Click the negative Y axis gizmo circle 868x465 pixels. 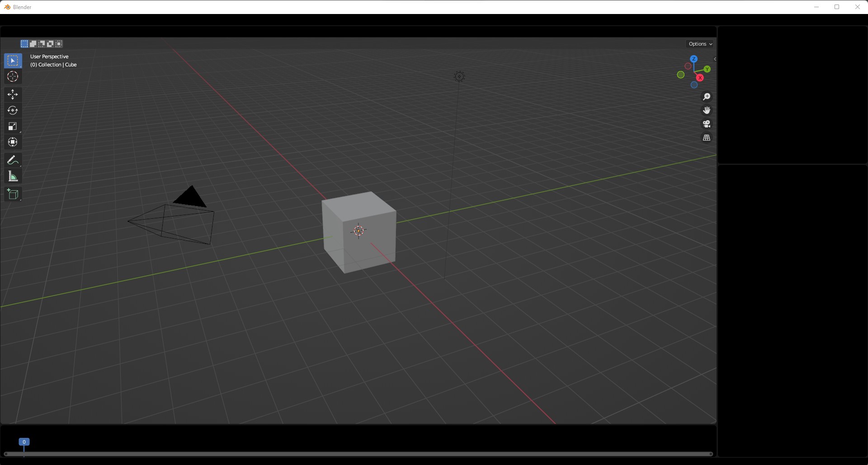tap(680, 75)
